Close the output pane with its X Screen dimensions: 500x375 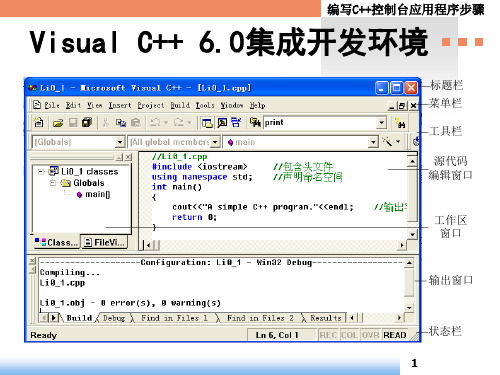(x=32, y=260)
